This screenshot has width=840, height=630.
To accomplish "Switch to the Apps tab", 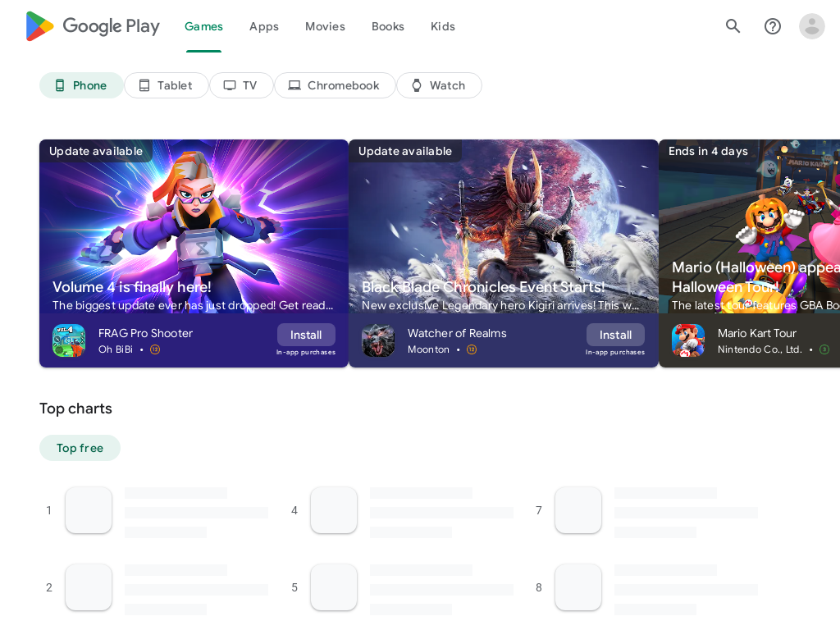I will [264, 26].
